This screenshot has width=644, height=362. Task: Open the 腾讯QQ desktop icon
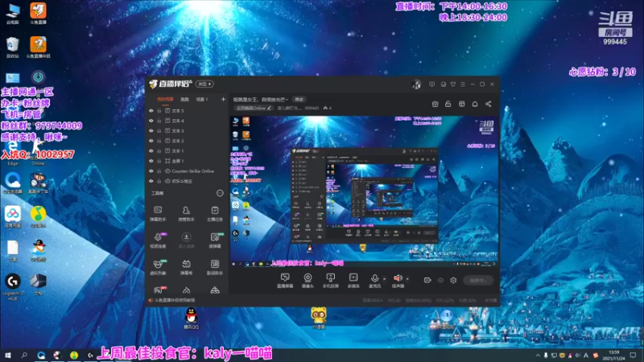click(x=191, y=319)
